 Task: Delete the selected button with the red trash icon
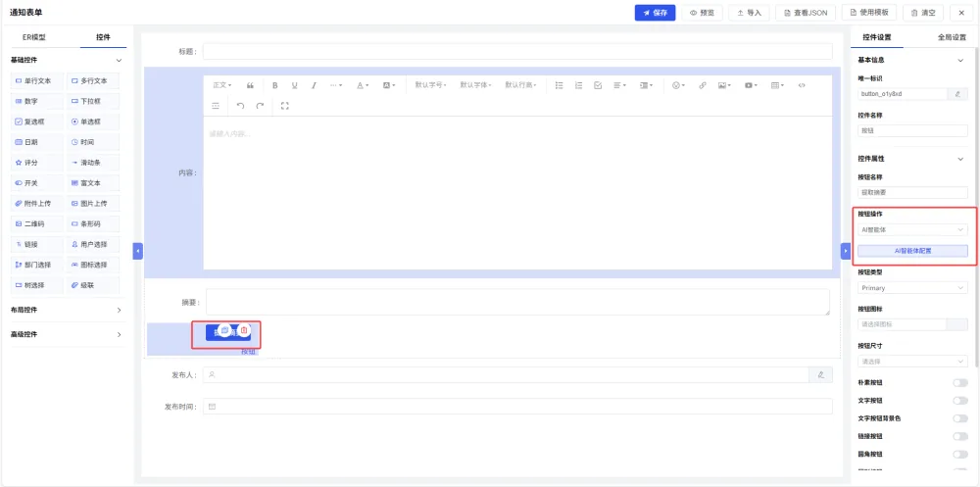point(244,329)
